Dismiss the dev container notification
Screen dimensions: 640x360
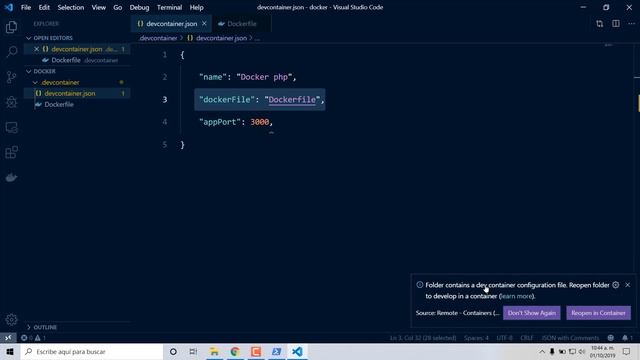coord(628,285)
